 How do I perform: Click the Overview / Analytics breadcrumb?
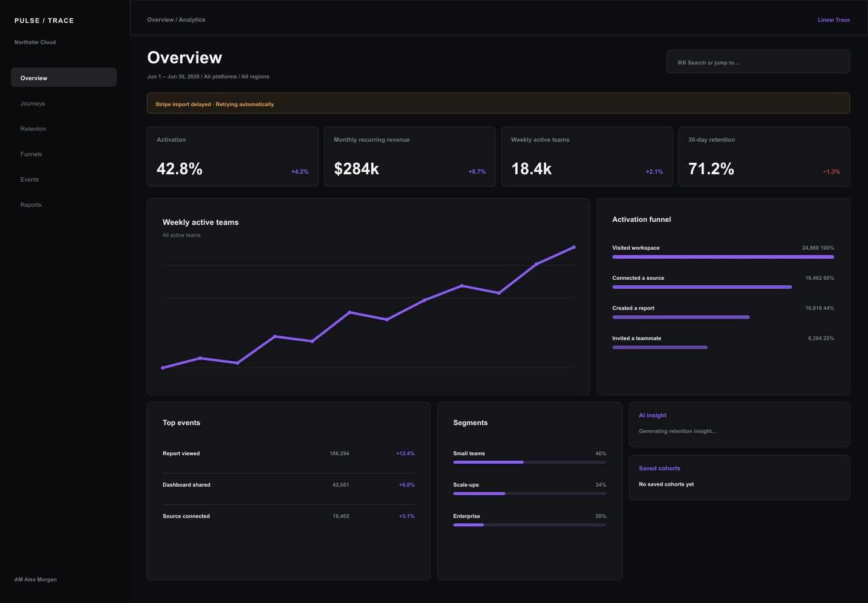(x=176, y=20)
